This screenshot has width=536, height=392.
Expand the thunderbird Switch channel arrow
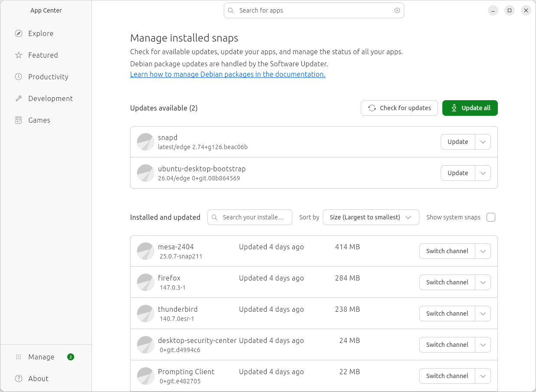click(x=483, y=314)
